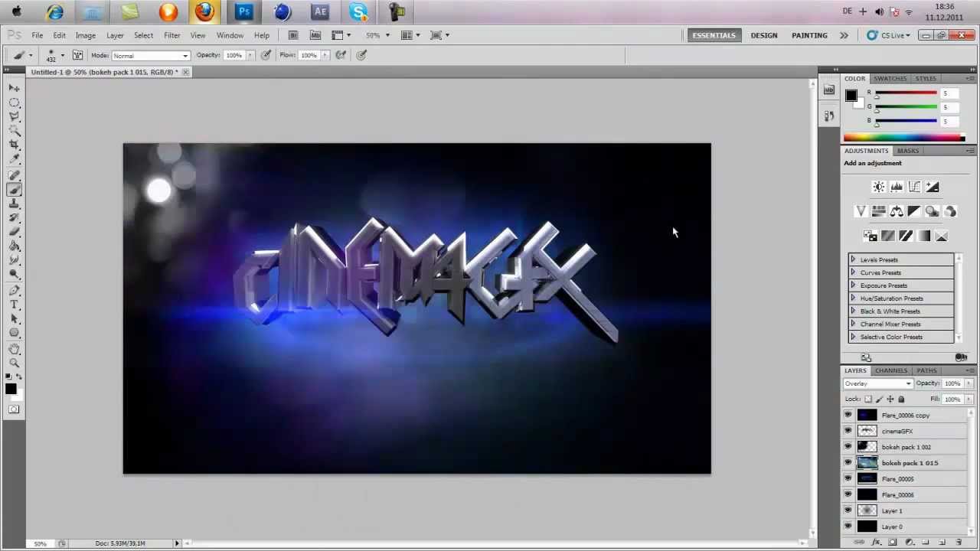This screenshot has width=980, height=551.
Task: Select the Path Selection tool
Action: [x=15, y=319]
